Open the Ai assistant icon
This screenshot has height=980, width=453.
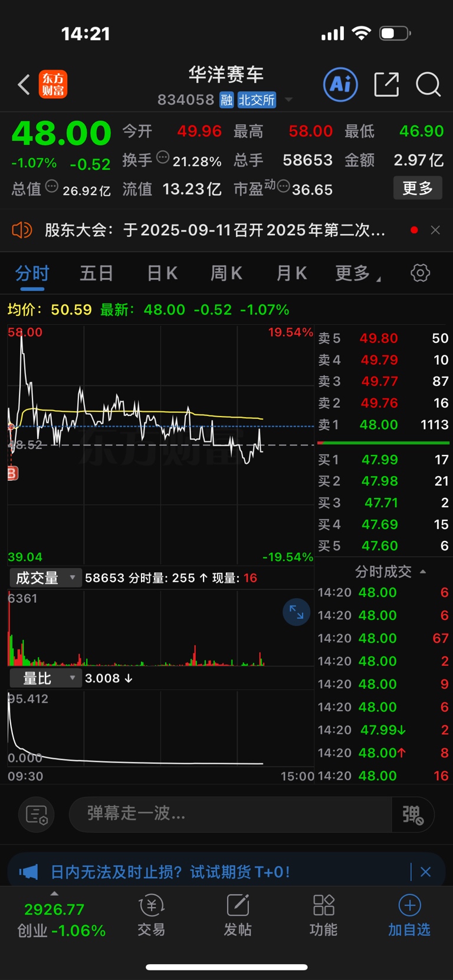coord(341,84)
